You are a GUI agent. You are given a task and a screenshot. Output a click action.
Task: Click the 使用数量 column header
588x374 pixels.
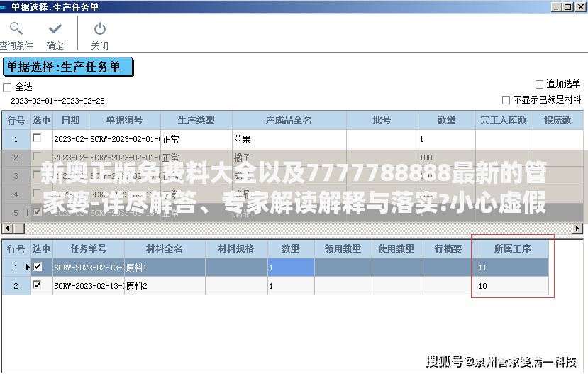point(396,248)
